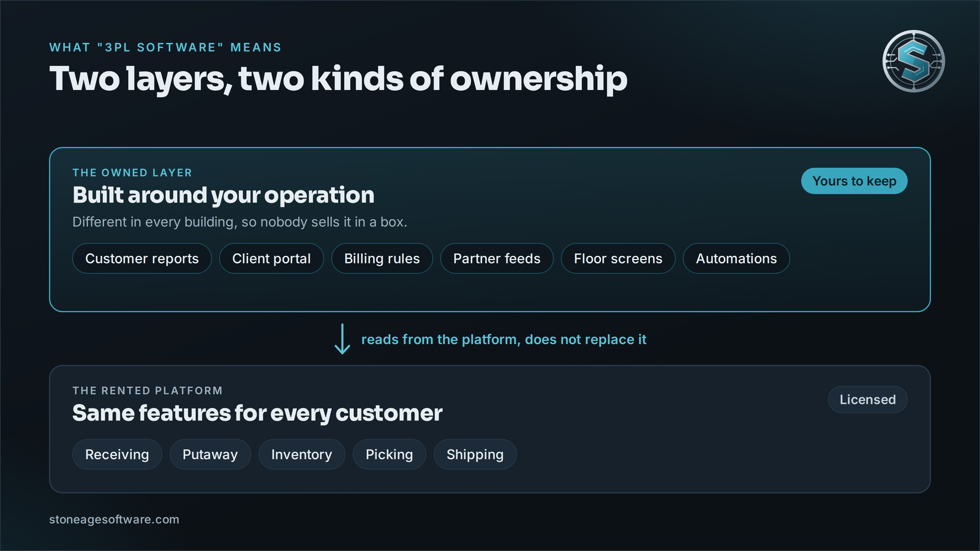
Task: Select the Shipping pill
Action: click(x=475, y=454)
